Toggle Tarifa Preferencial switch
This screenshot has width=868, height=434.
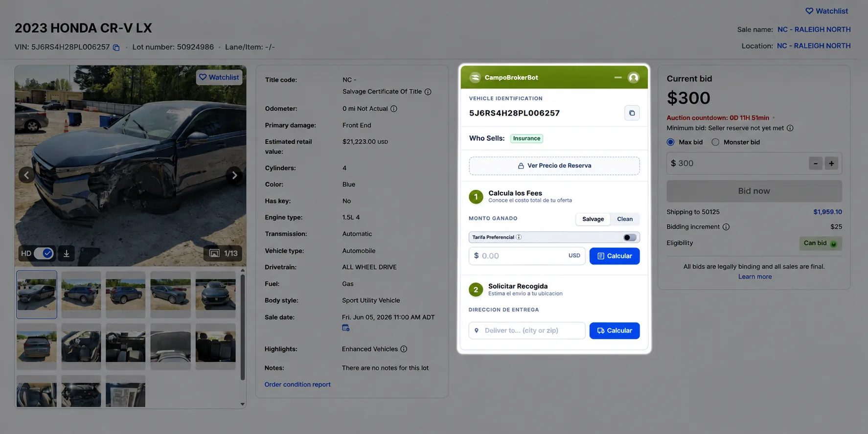pyautogui.click(x=630, y=237)
